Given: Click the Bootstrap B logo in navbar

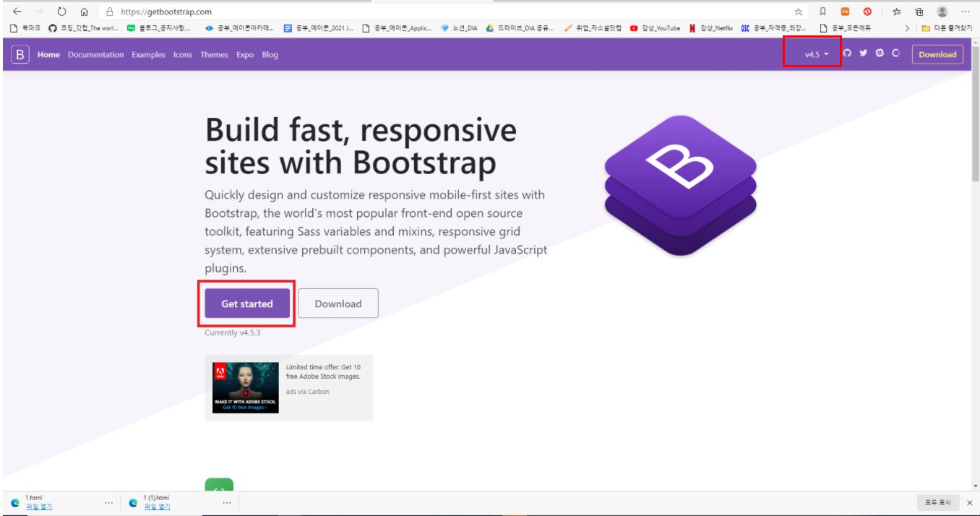Looking at the screenshot, I should (20, 54).
